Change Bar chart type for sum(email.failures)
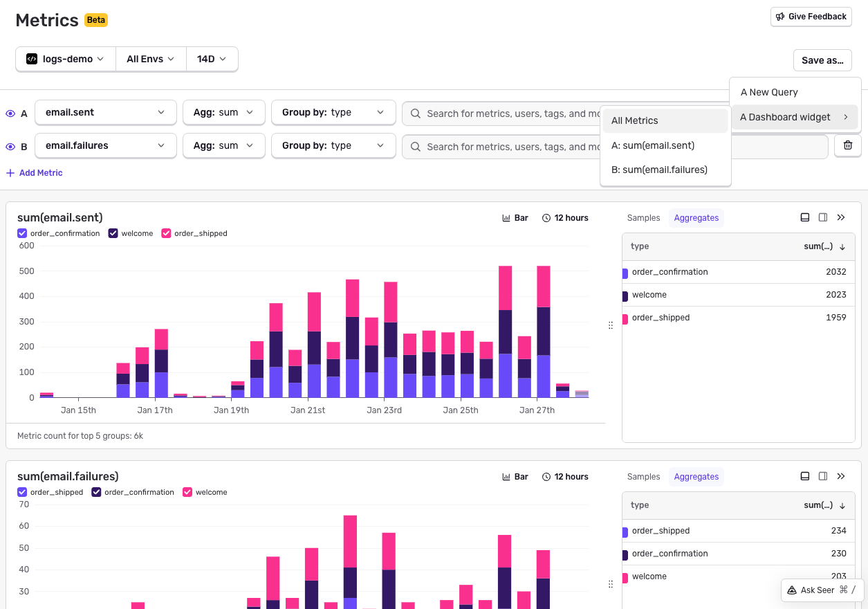Image resolution: width=868 pixels, height=609 pixels. pyautogui.click(x=515, y=477)
